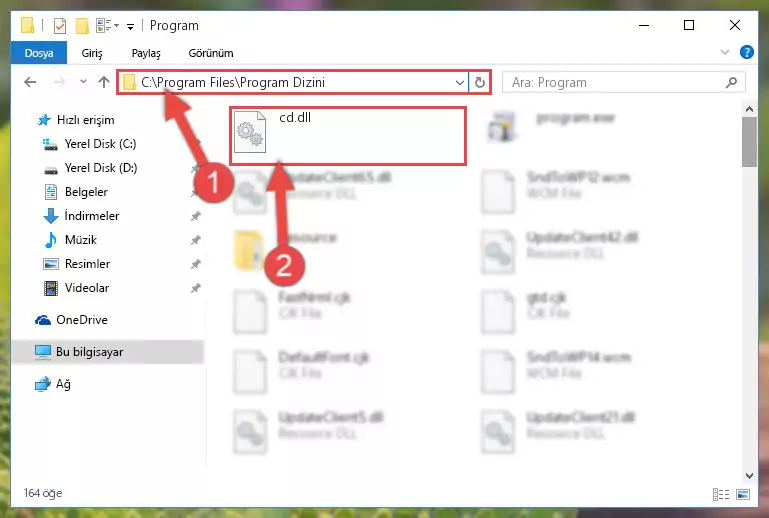Viewport: 769px width, 518px height.
Task: Click the Properties checkmark quick access icon
Action: pyautogui.click(x=59, y=26)
